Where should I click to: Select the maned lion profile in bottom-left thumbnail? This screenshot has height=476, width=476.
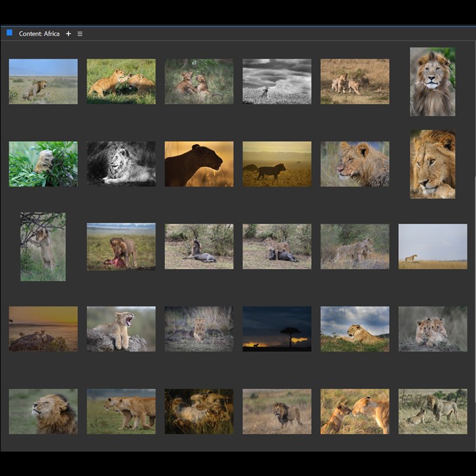(x=43, y=411)
